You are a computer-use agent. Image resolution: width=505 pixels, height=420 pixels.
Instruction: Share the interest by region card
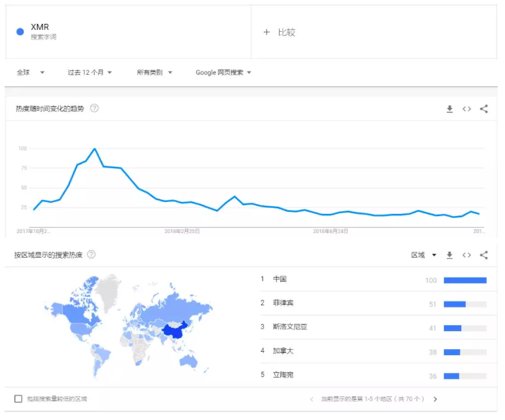(484, 255)
